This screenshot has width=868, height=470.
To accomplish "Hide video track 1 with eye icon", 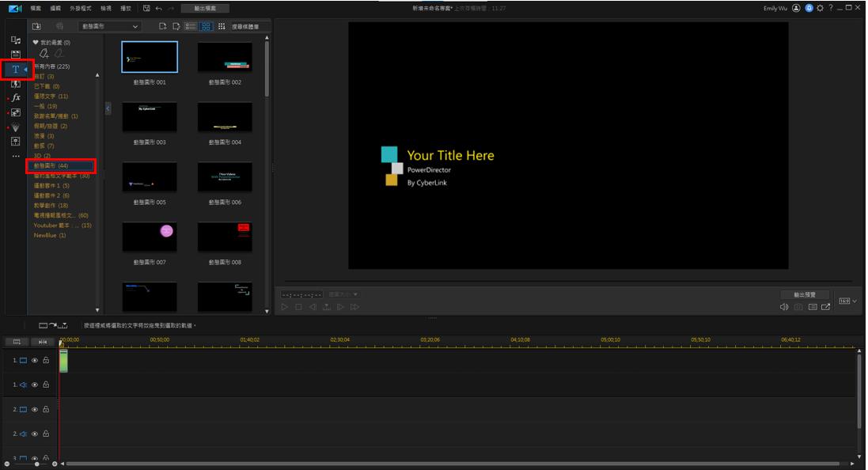I will (35, 361).
